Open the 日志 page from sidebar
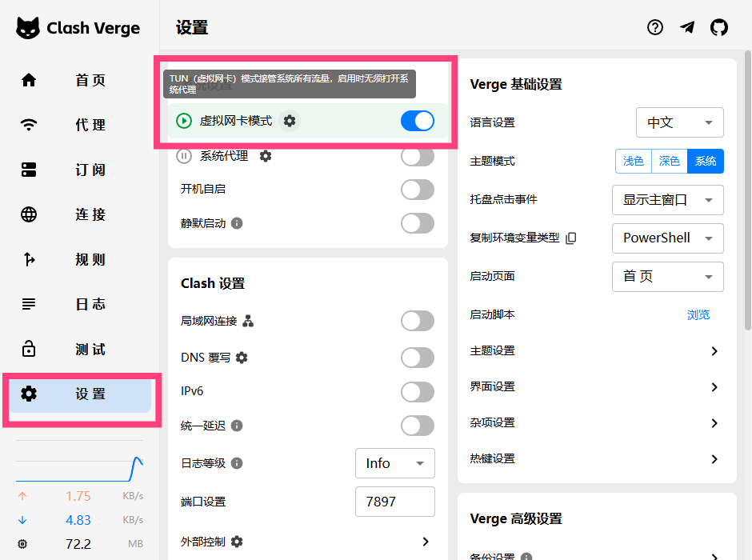Screen dimensions: 752x560 80,304
